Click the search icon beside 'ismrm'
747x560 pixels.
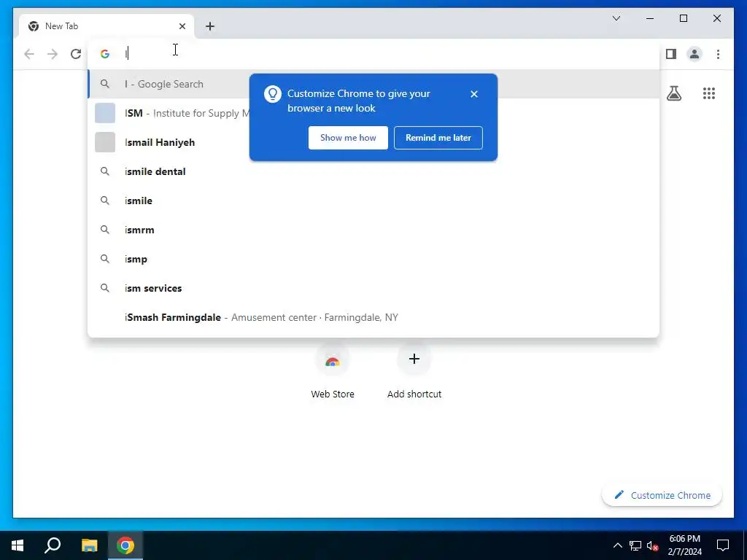(x=105, y=230)
